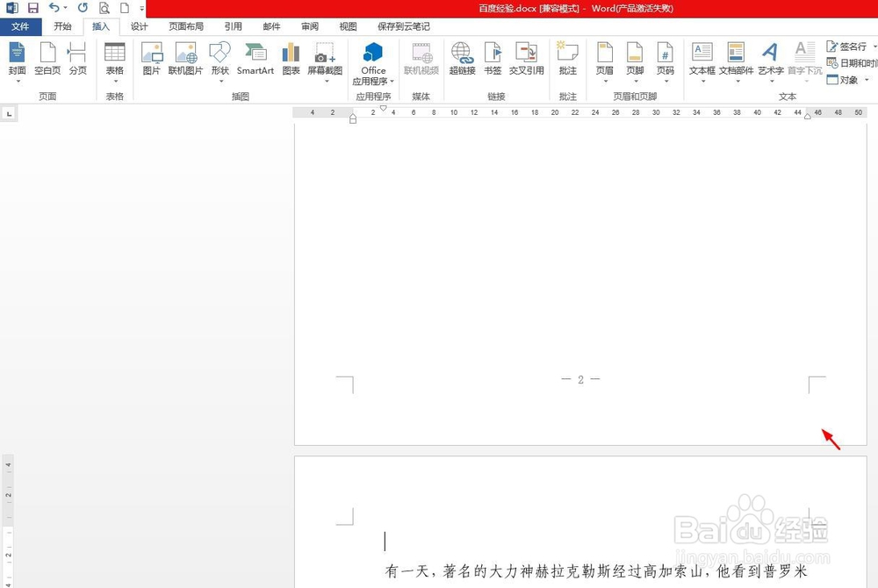Expand the Undo history dropdown arrow
Screen dimensions: 878x588
(x=66, y=8)
